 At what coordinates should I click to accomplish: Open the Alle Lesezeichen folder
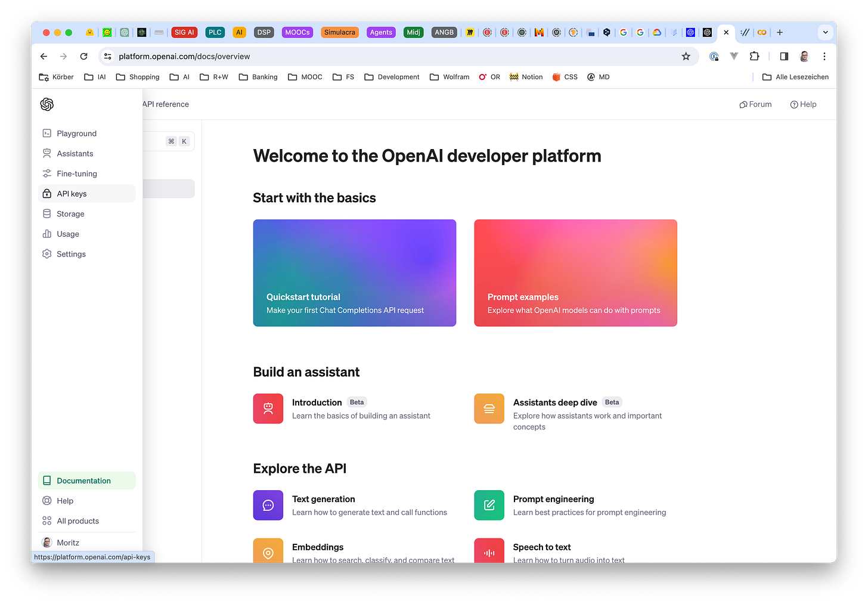click(x=795, y=77)
